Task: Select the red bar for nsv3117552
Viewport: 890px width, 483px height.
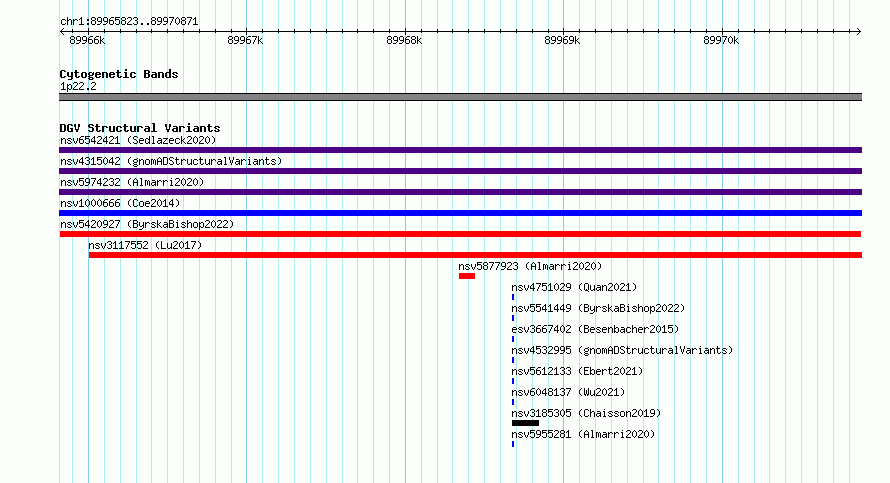Action: pos(475,255)
